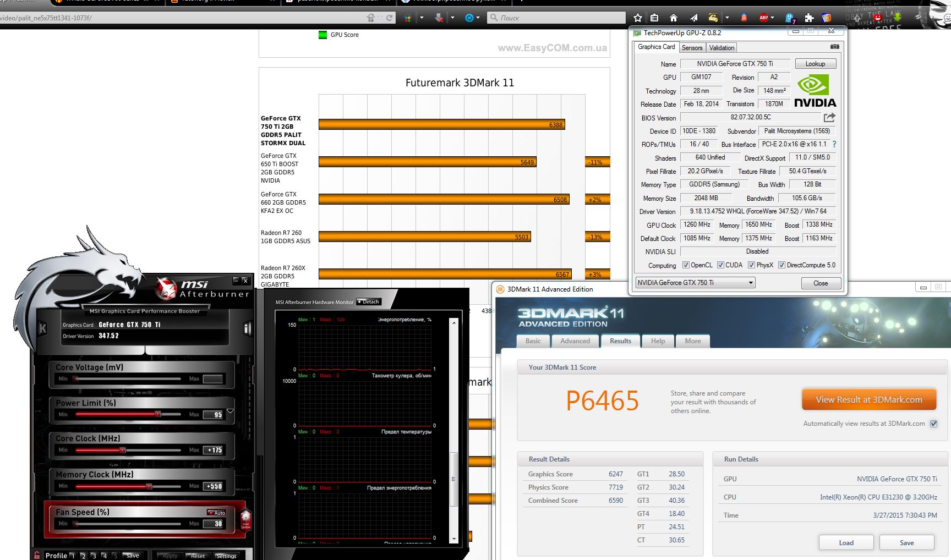This screenshot has height=560, width=951.
Task: Click the bus interface question mark icon
Action: [x=834, y=144]
